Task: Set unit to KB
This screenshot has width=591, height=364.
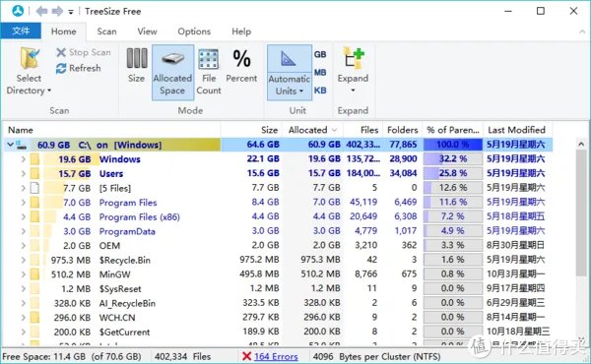Action: tap(320, 91)
